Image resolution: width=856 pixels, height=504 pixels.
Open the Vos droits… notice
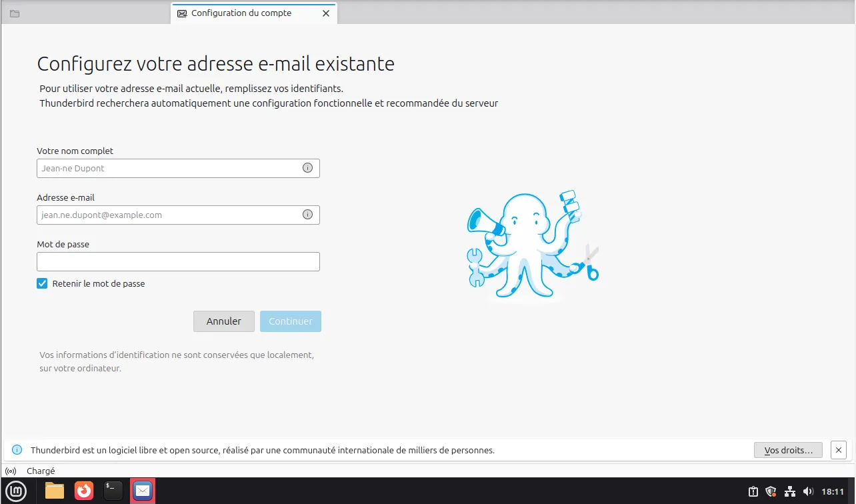click(788, 450)
